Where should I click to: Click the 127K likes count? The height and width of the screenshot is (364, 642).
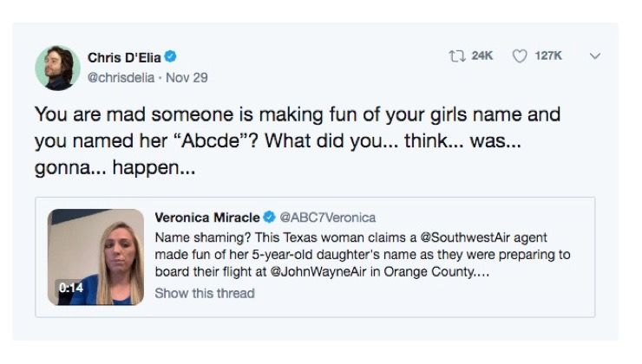point(547,55)
